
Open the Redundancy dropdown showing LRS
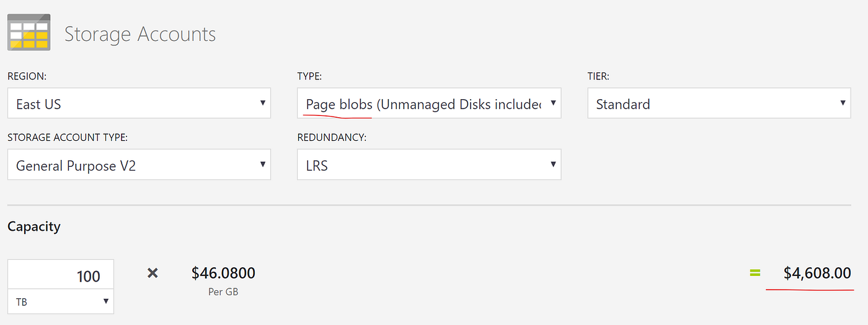click(x=429, y=165)
